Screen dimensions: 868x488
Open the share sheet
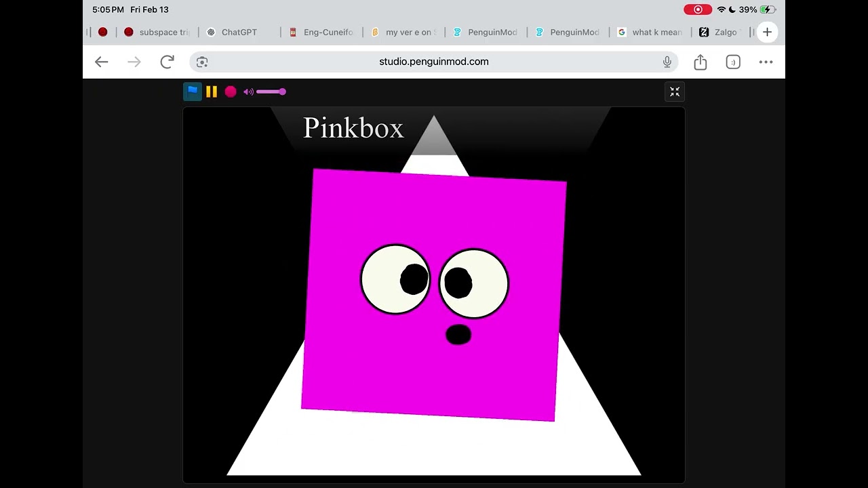click(x=701, y=62)
